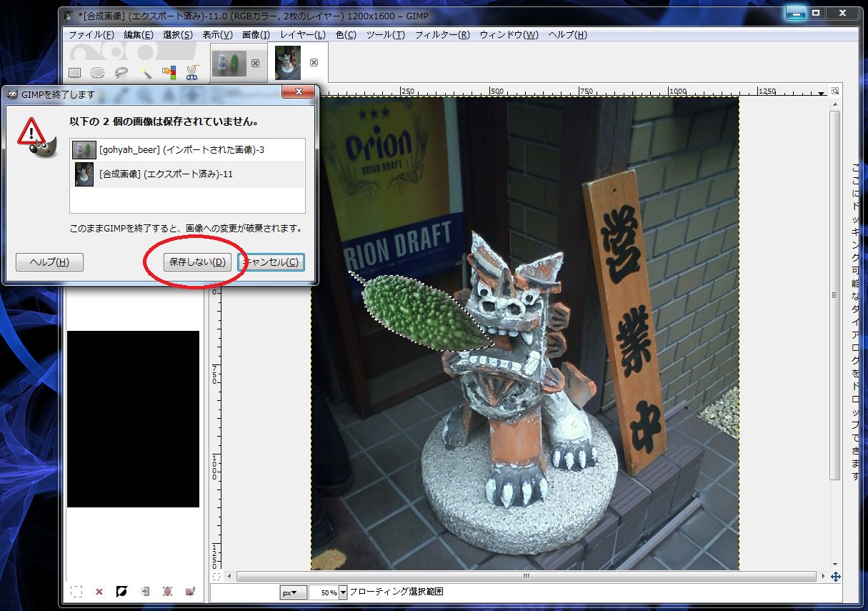Image resolution: width=868 pixels, height=611 pixels.
Task: Click the horizontal scrollbar thumb
Action: point(525,576)
